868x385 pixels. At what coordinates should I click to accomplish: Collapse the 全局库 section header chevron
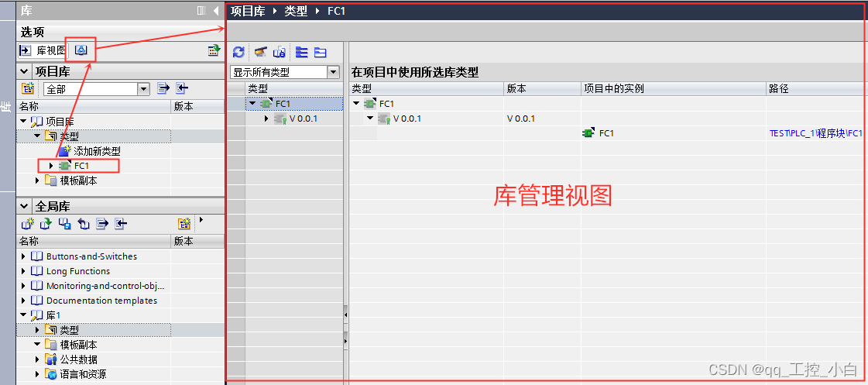(x=24, y=207)
